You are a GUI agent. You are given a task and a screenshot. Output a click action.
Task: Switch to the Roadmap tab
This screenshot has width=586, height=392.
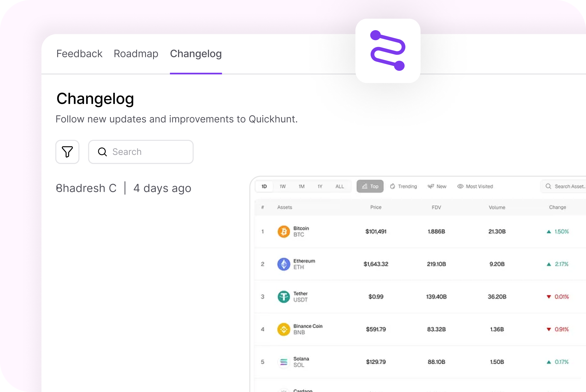pyautogui.click(x=136, y=54)
